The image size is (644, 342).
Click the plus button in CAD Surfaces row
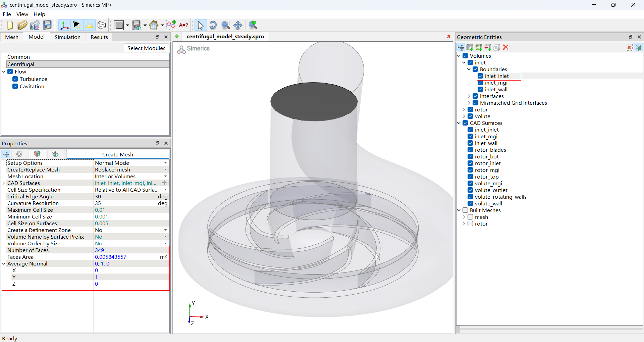164,183
